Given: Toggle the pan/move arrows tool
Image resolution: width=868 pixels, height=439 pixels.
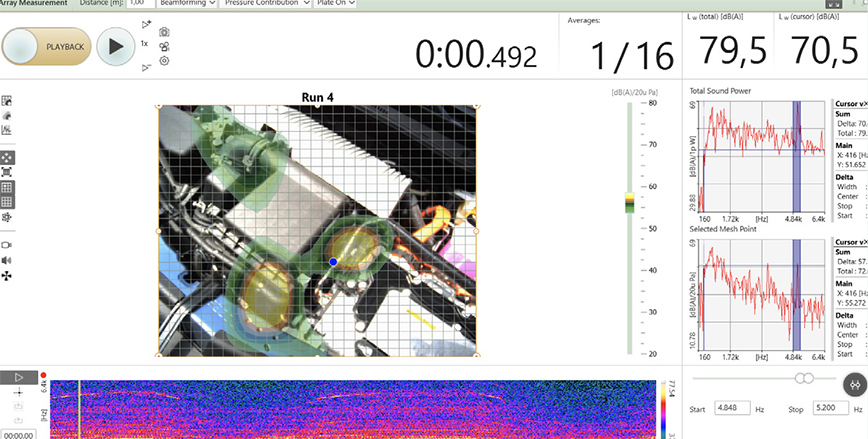Looking at the screenshot, I should (x=7, y=158).
